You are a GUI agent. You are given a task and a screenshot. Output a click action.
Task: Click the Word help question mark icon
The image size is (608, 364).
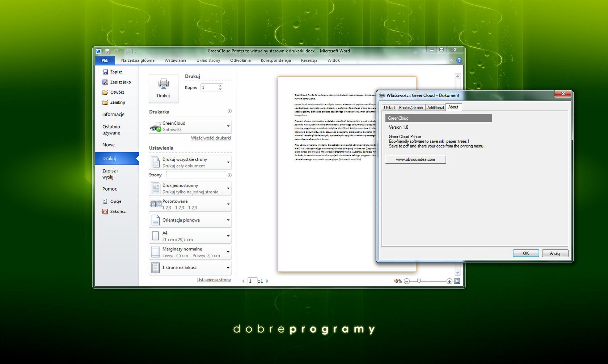459,60
